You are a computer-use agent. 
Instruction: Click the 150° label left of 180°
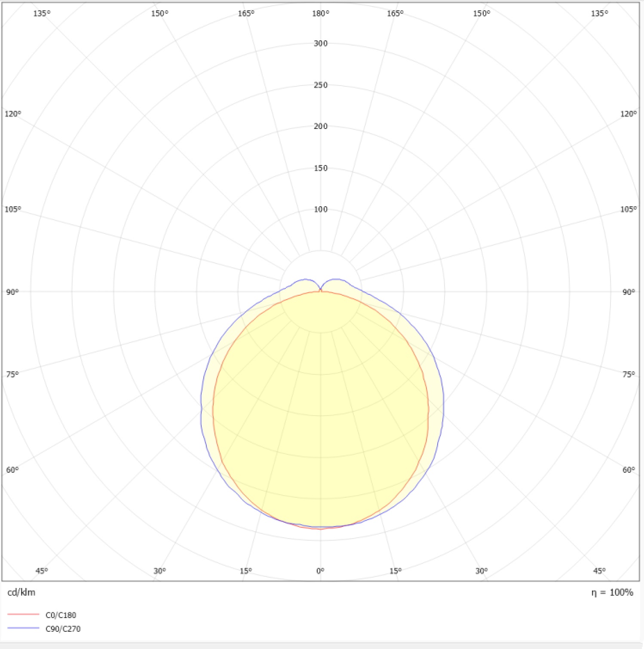click(159, 13)
